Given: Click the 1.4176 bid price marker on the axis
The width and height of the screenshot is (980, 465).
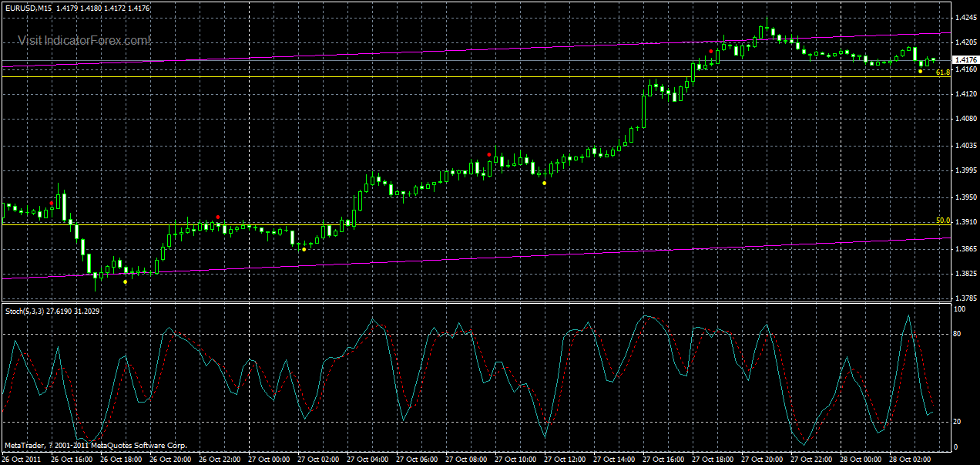Looking at the screenshot, I should click(x=965, y=59).
